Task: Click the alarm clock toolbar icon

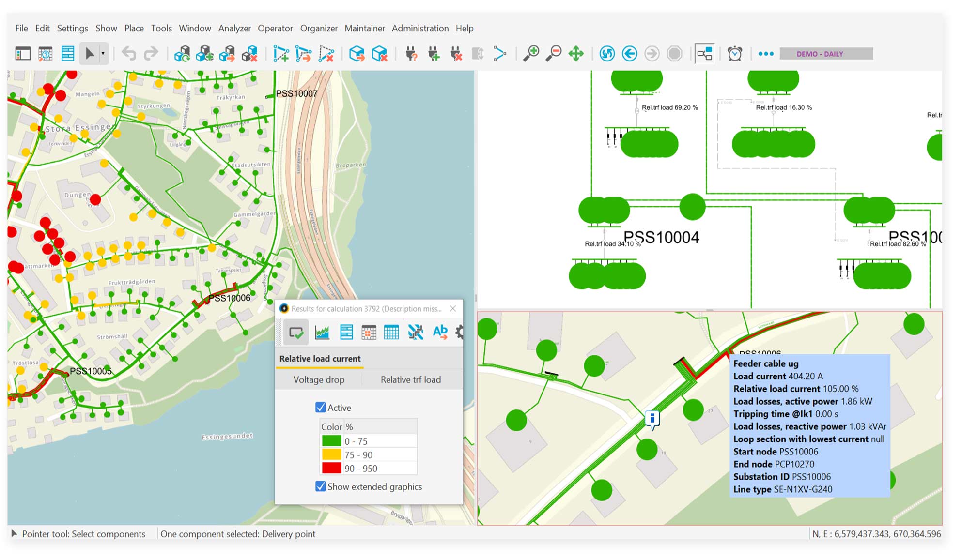Action: point(735,53)
